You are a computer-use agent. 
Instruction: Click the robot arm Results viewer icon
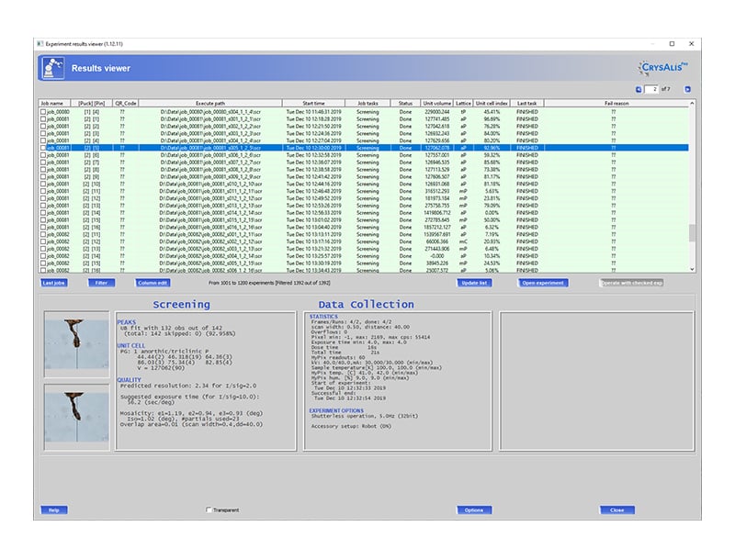[53, 68]
